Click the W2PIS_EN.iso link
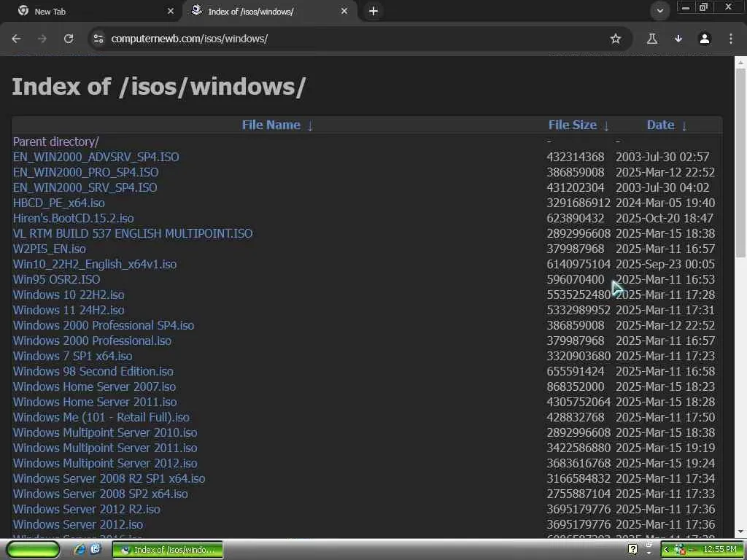This screenshot has height=560, width=747. point(50,249)
